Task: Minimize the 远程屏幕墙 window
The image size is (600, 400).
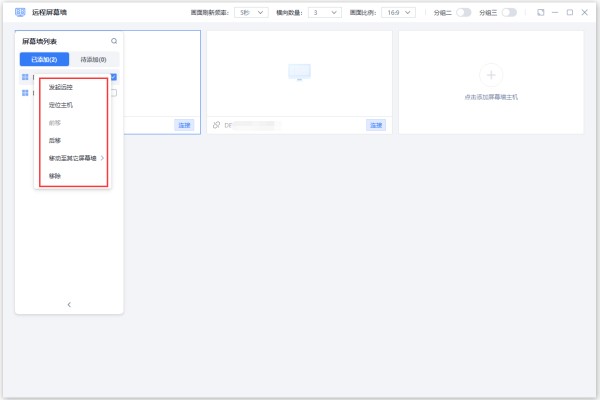Action: [x=555, y=13]
